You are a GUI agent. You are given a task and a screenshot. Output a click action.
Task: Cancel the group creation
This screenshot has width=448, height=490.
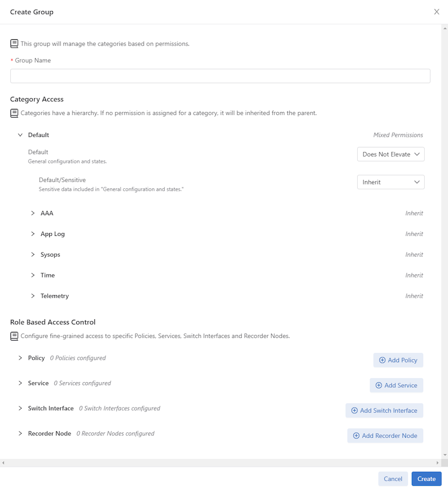point(393,479)
